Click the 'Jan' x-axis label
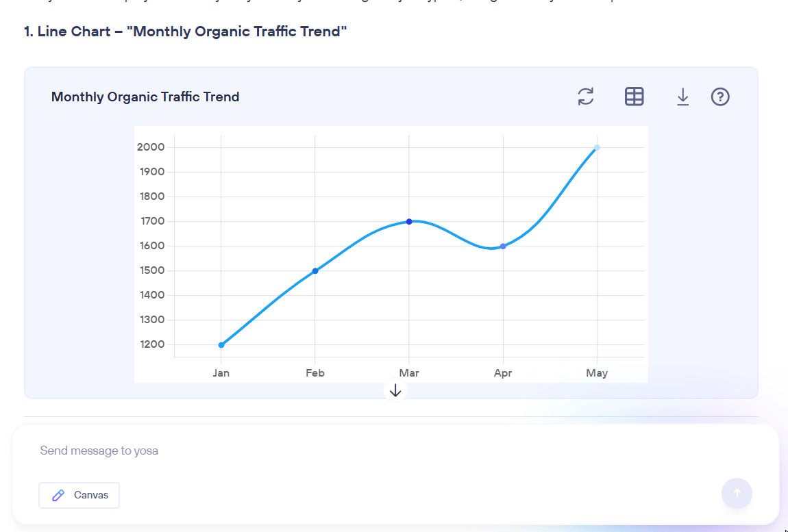788x532 pixels. [x=221, y=373]
